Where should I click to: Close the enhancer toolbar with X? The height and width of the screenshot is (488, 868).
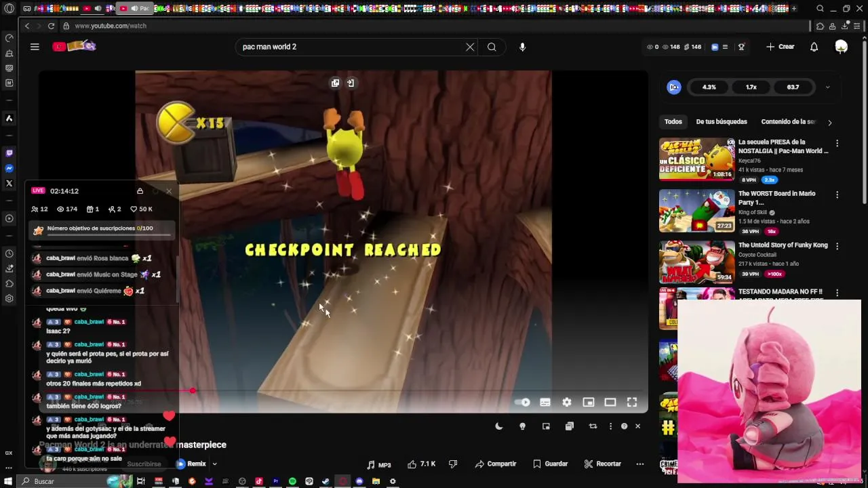click(x=637, y=426)
